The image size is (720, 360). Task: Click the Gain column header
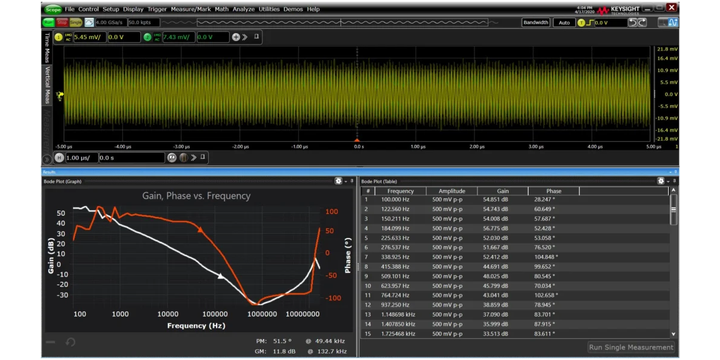coord(503,191)
